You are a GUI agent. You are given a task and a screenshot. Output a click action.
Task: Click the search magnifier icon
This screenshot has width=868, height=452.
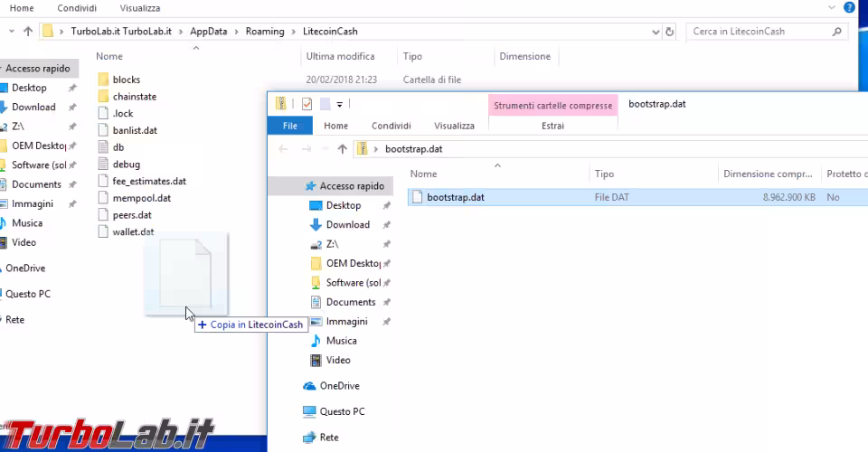click(836, 32)
